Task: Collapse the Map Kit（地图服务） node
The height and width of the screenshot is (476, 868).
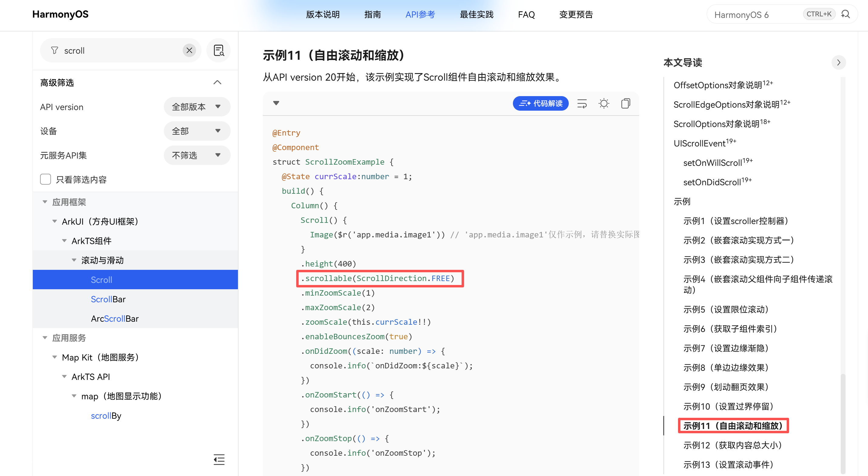Action: [55, 357]
